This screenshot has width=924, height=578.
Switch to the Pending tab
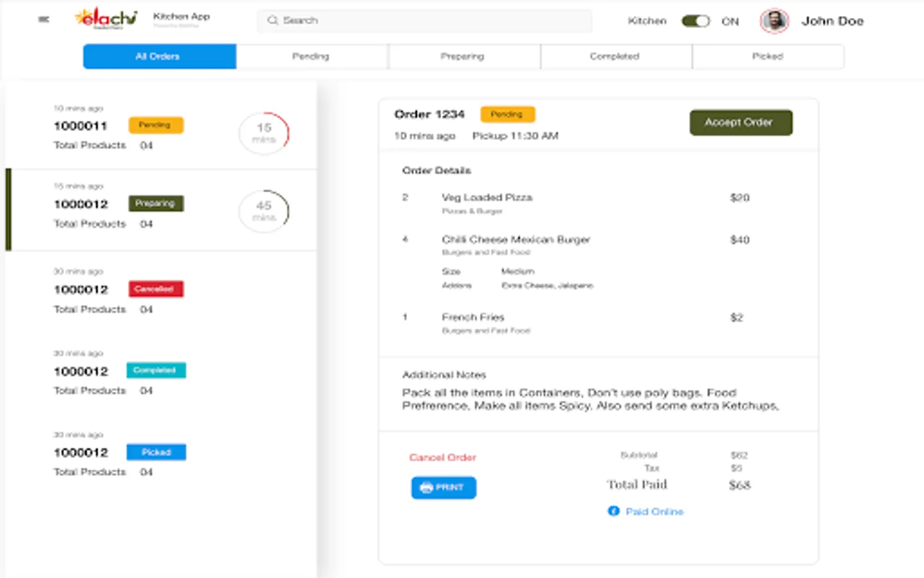[x=311, y=57]
